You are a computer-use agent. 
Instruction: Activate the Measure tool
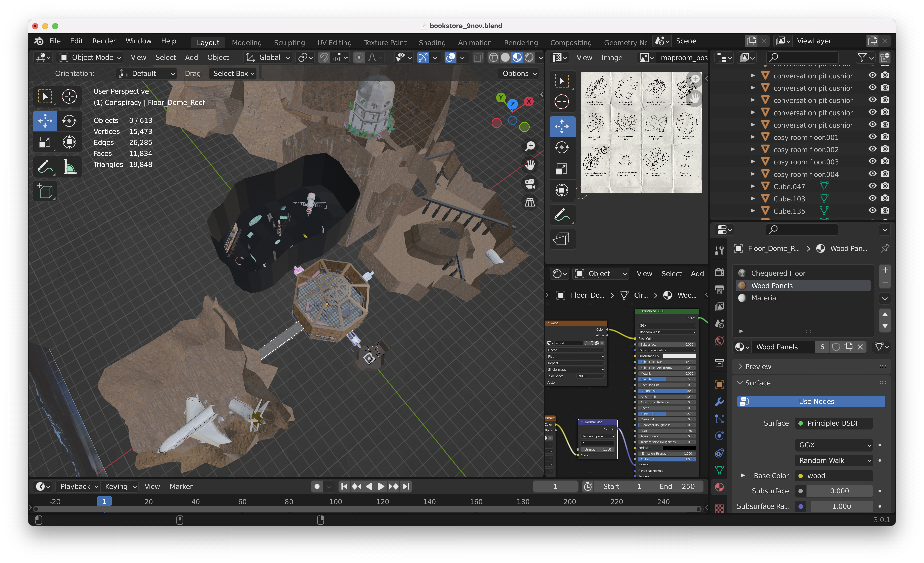click(69, 166)
